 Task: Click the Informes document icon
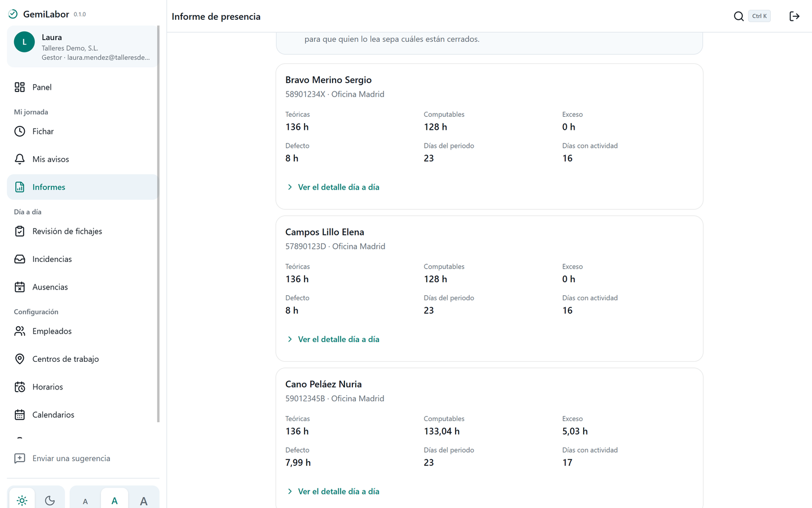point(20,187)
